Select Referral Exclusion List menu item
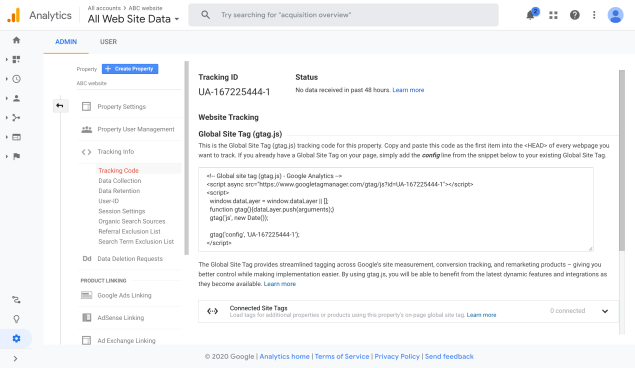This screenshot has width=635, height=368. point(129,232)
